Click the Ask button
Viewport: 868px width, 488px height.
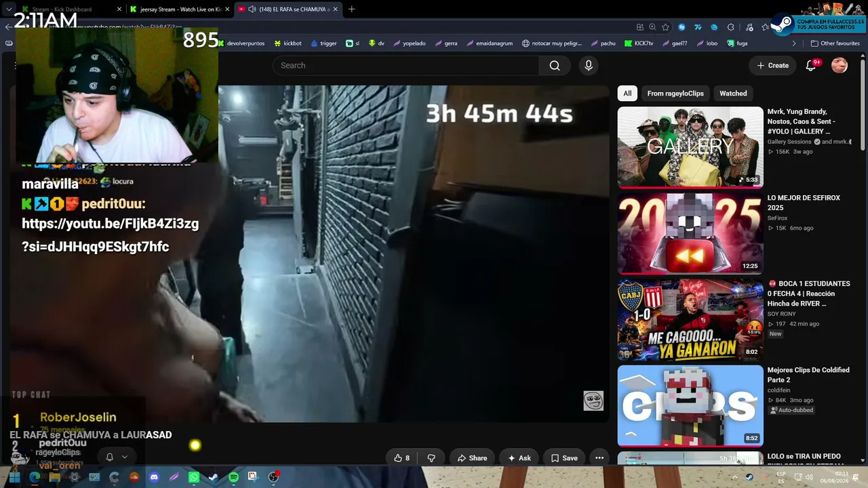519,458
